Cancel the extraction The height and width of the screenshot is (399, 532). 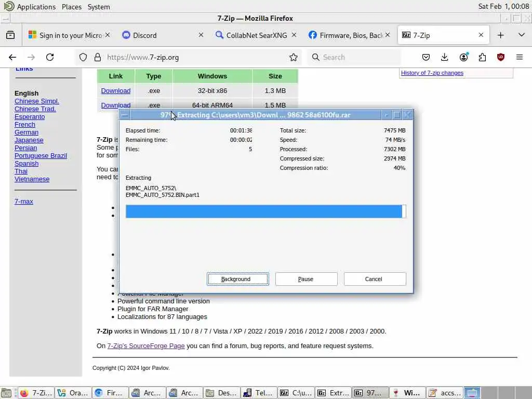click(x=375, y=279)
